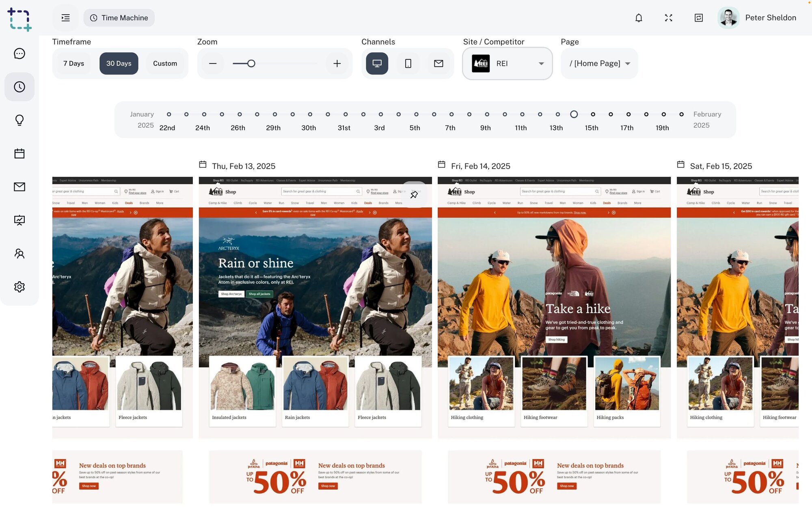Click Shop hiking button in Feb 14 screenshot
Screen dimensions: 812x508
tap(557, 339)
